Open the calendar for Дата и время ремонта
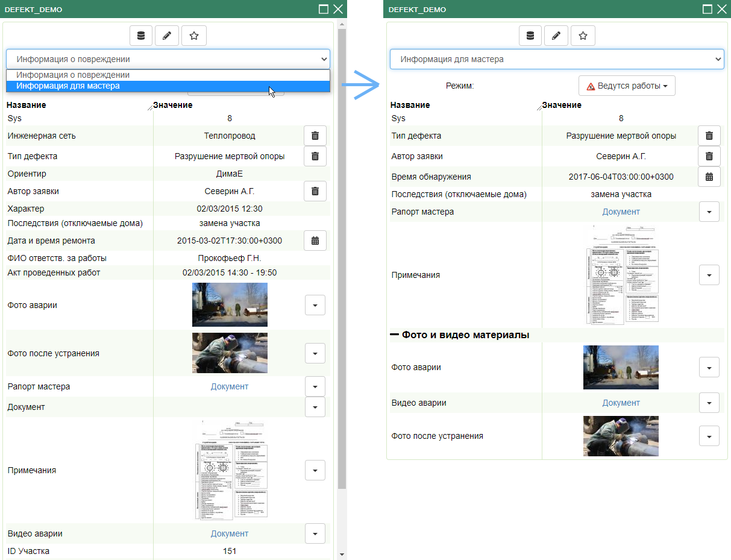731x560 pixels. 315,241
